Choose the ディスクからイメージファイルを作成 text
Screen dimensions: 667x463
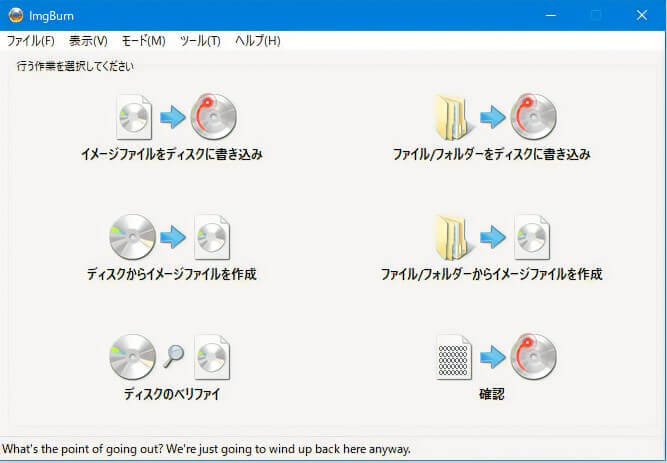tap(172, 274)
